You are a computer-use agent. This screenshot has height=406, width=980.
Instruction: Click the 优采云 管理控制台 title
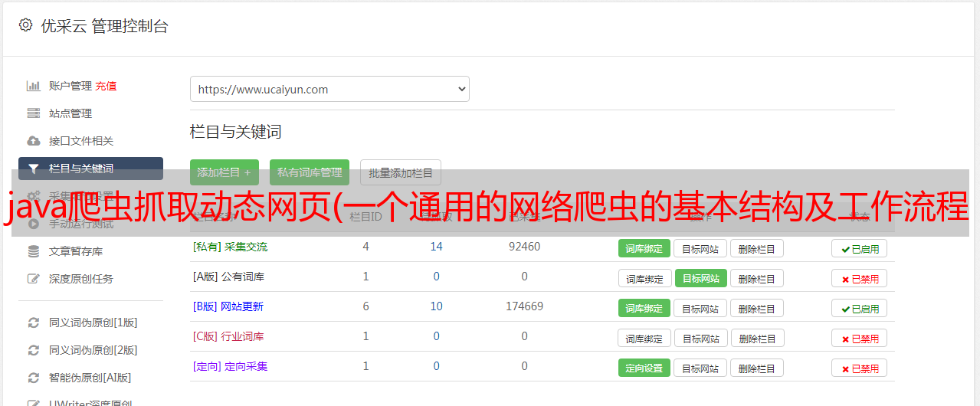[x=104, y=26]
